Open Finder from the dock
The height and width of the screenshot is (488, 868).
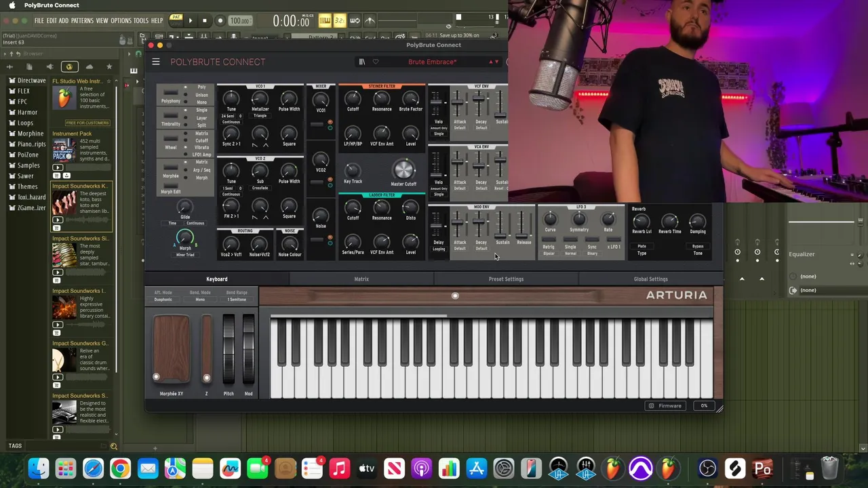point(39,468)
